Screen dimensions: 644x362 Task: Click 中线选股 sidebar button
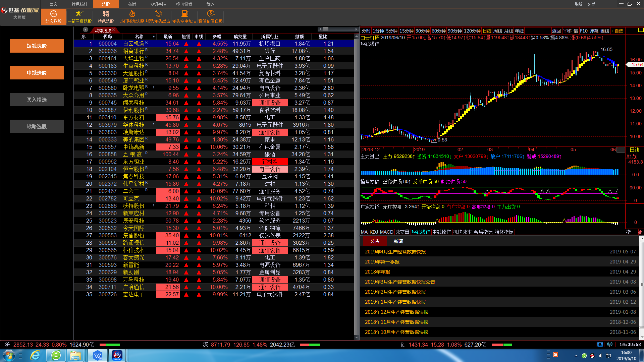tap(37, 73)
